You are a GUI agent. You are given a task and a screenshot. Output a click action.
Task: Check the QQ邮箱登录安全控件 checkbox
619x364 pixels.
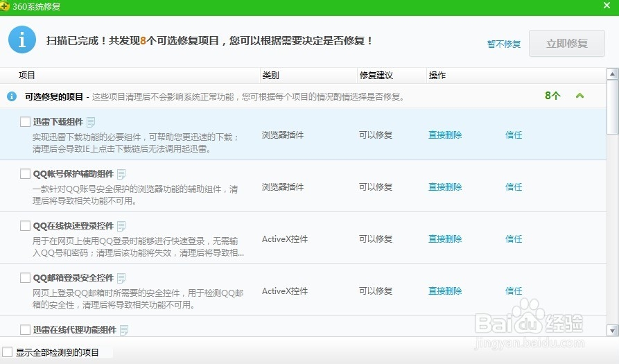25,277
